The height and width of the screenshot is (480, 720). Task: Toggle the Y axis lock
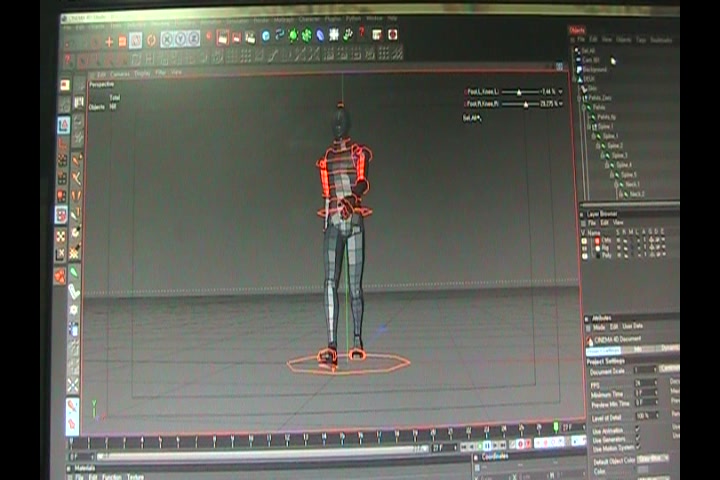(180, 39)
